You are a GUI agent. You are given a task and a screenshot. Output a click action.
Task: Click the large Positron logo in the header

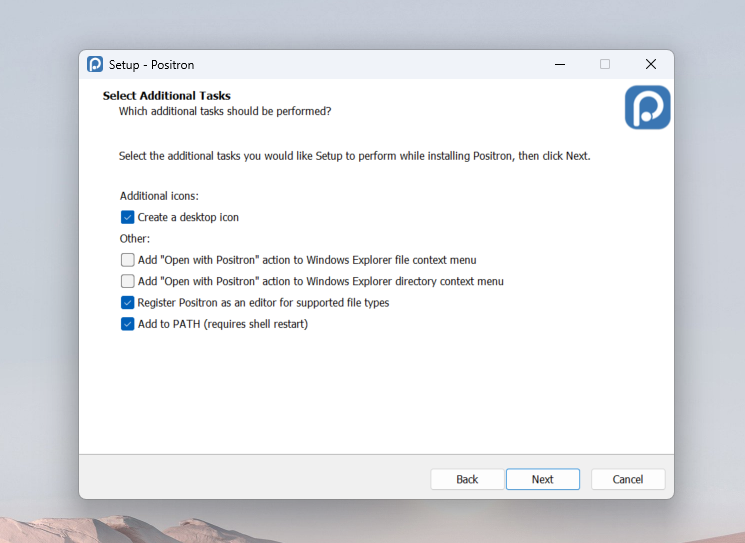[647, 107]
